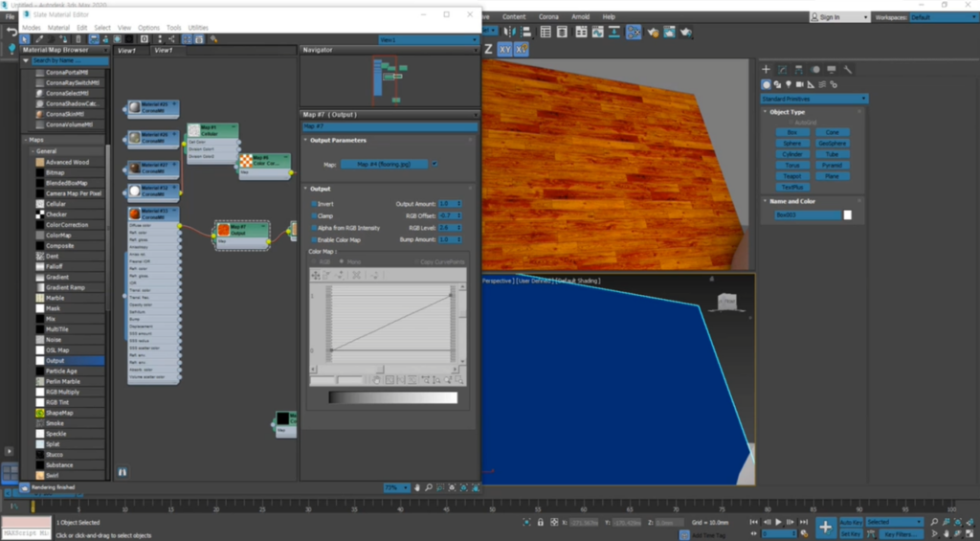980x541 pixels.
Task: Open the Corona menu
Action: pyautogui.click(x=548, y=17)
